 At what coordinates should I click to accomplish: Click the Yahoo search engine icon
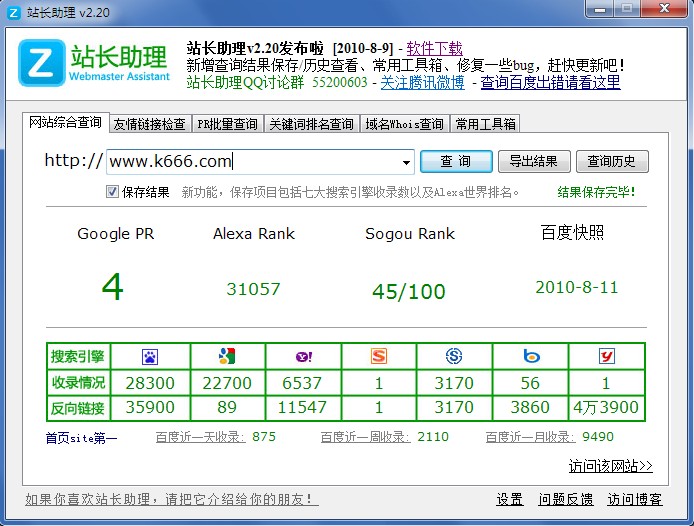coord(304,356)
